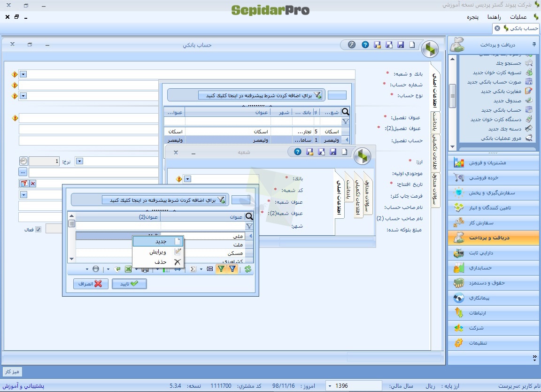Image resolution: width=541 pixels, height=392 pixels.
Task: Open 'مشتریان و فروش' module in sidebar
Action: click(494, 163)
